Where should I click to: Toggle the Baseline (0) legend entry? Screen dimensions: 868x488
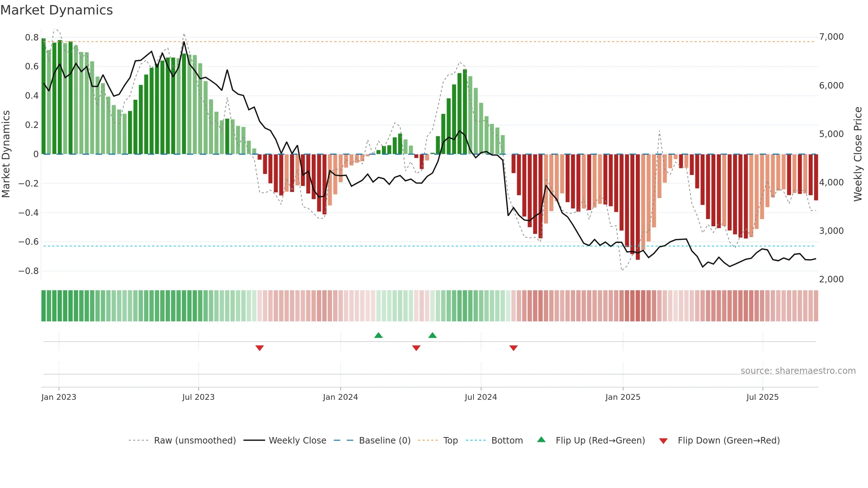click(x=372, y=440)
